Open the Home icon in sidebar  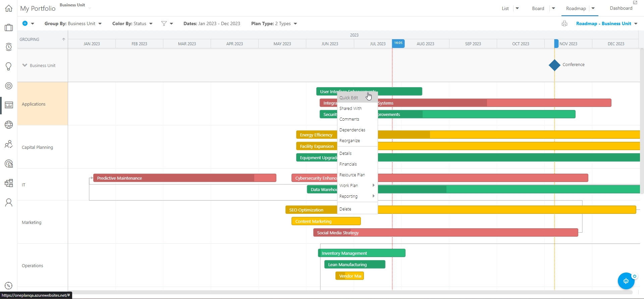(x=9, y=8)
